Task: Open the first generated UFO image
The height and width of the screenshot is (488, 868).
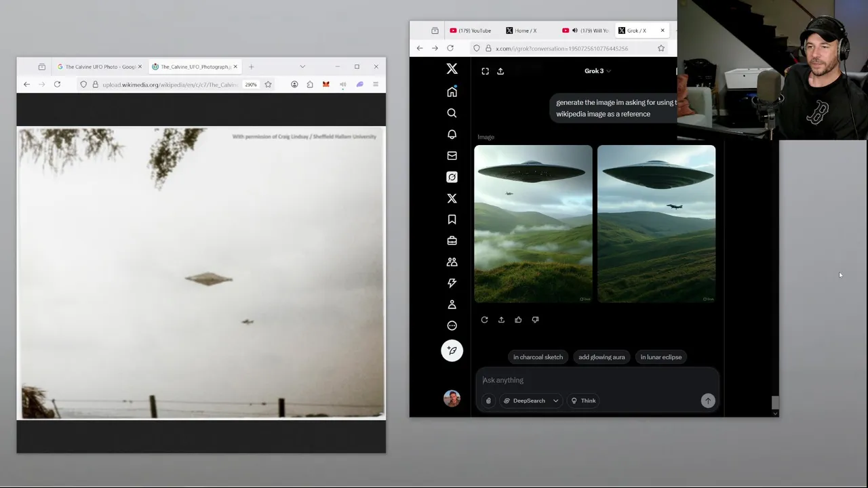Action: point(533,224)
